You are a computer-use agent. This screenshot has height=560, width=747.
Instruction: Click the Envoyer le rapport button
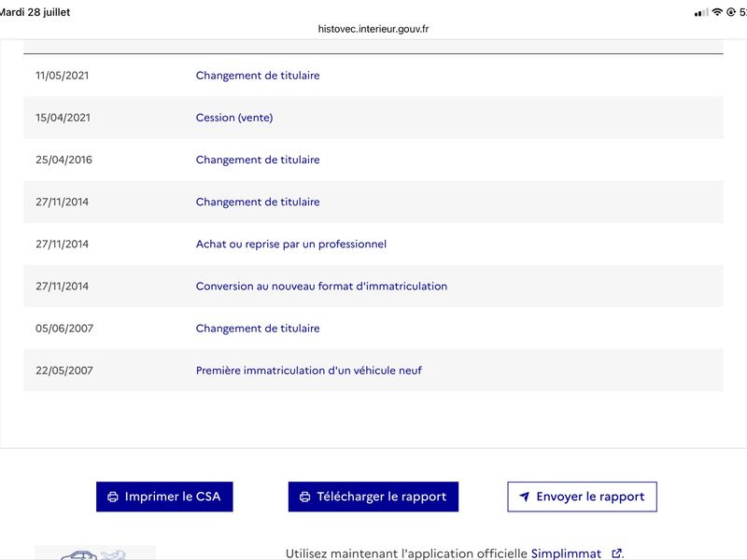click(x=582, y=497)
